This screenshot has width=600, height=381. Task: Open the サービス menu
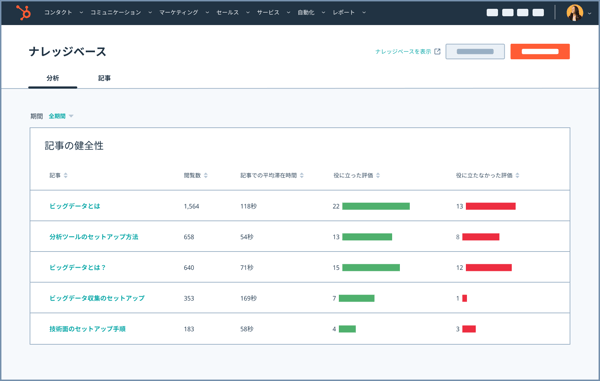(x=268, y=13)
